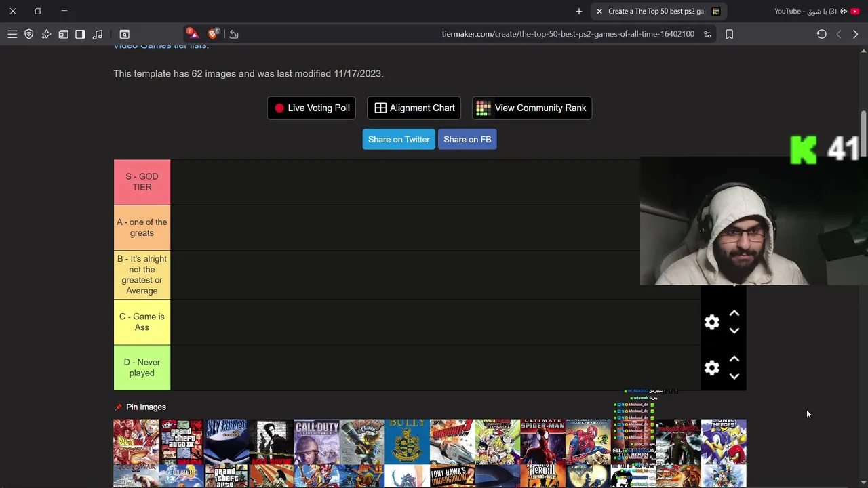Move the C tier row up
Image resolution: width=868 pixels, height=488 pixels.
point(734,313)
